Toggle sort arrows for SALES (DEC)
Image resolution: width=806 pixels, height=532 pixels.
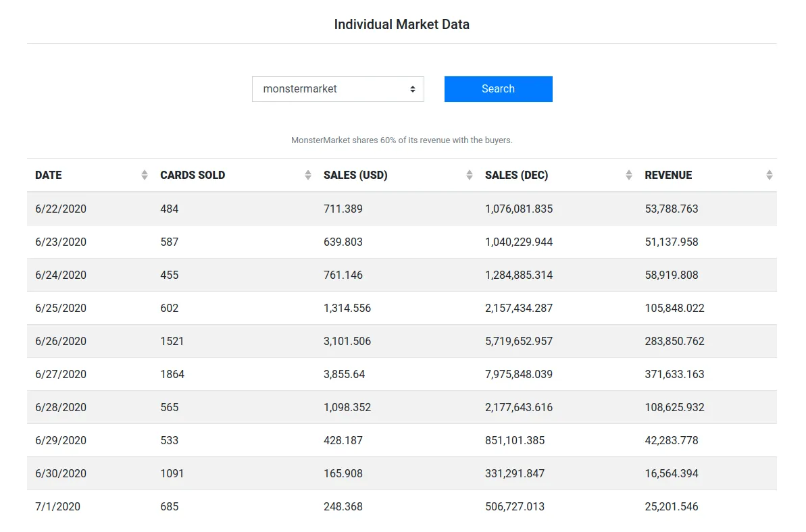tap(629, 175)
